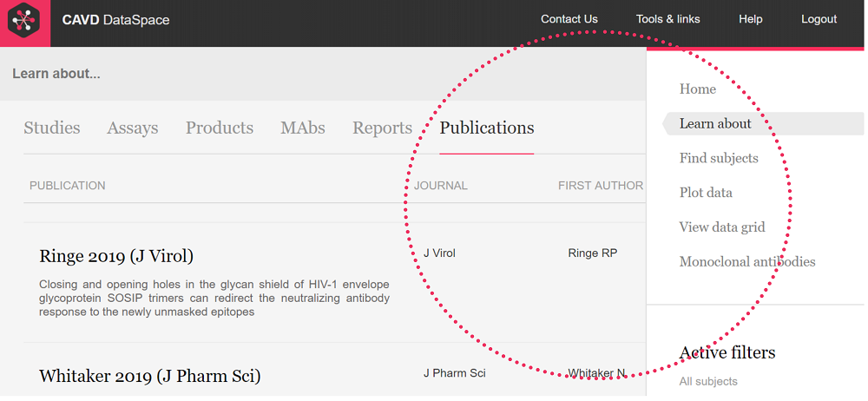
Task: Open Find subjects in the side navigation
Action: pyautogui.click(x=719, y=159)
